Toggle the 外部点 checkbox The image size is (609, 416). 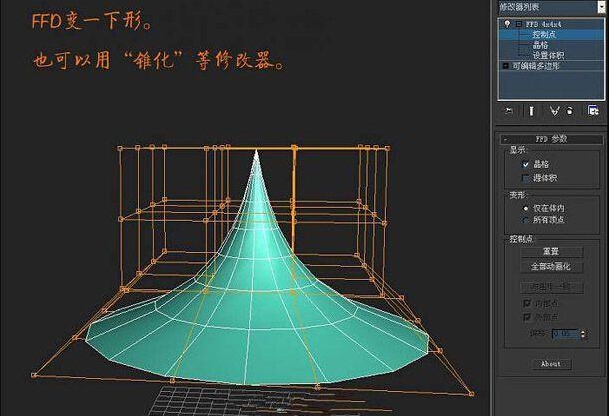coord(527,317)
